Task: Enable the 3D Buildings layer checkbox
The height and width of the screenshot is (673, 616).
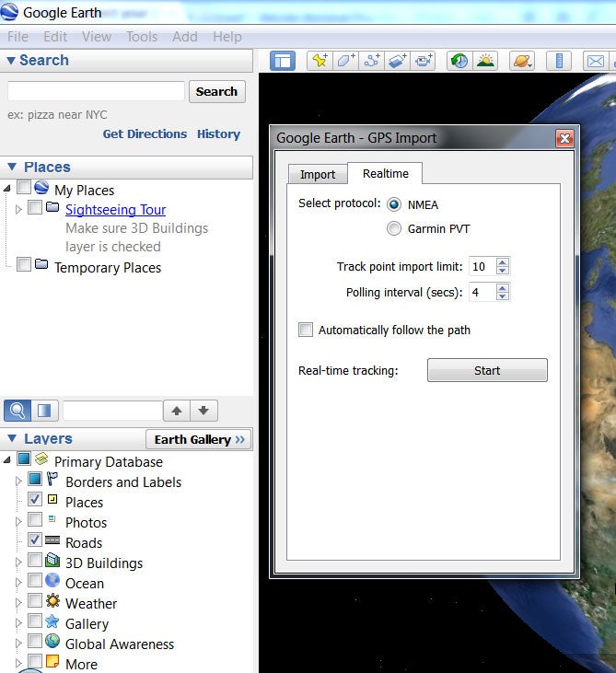Action: 35,560
